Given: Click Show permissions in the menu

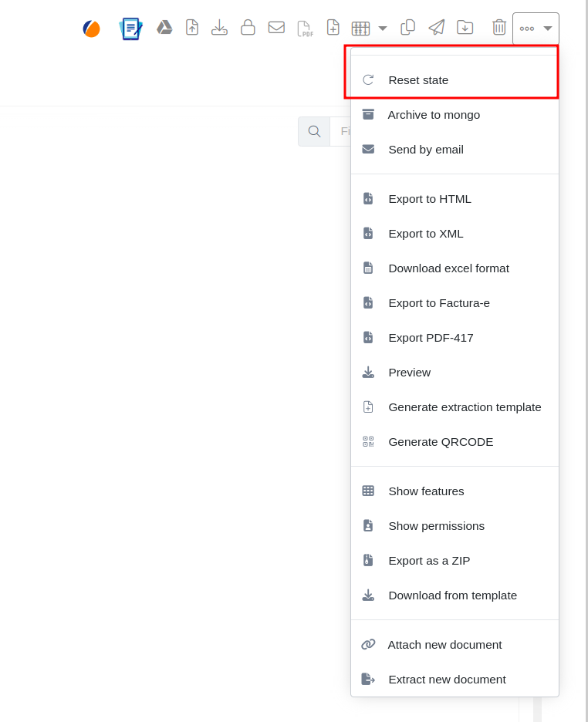Looking at the screenshot, I should point(436,526).
